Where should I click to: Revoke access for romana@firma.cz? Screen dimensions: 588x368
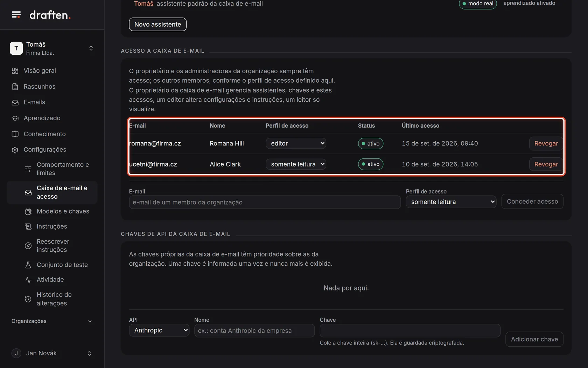[546, 143]
